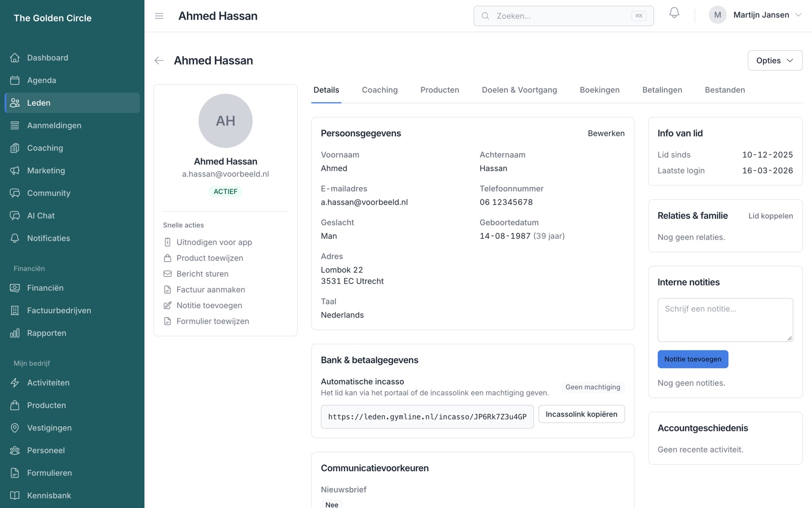
Task: Open the Betalingen tab
Action: coord(662,90)
